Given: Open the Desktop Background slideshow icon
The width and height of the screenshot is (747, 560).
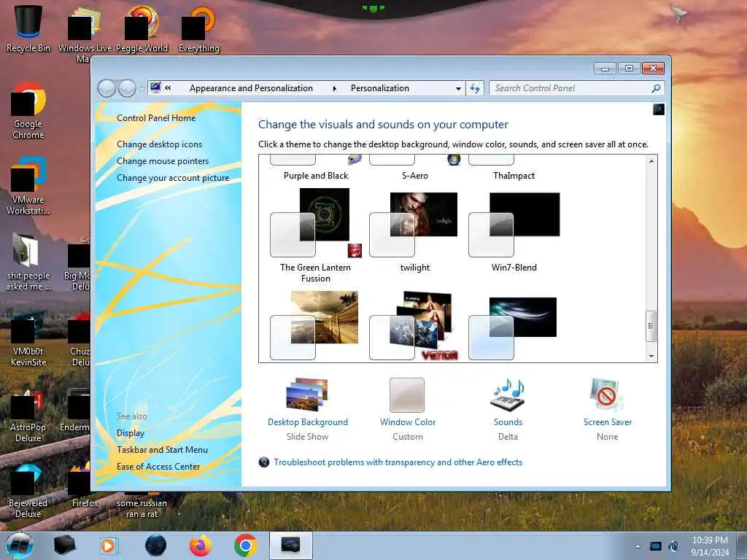Looking at the screenshot, I should point(307,394).
